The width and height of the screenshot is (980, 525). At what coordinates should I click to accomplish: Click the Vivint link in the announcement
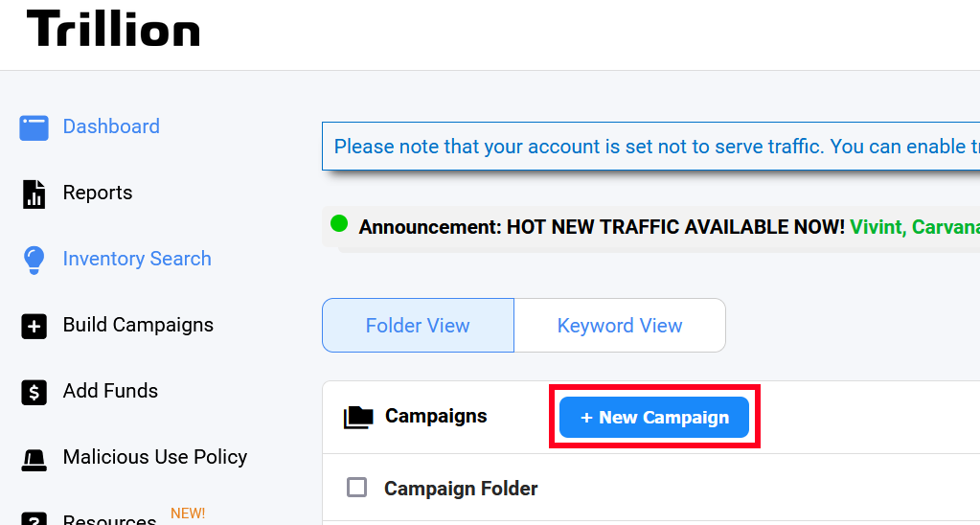pos(877,226)
